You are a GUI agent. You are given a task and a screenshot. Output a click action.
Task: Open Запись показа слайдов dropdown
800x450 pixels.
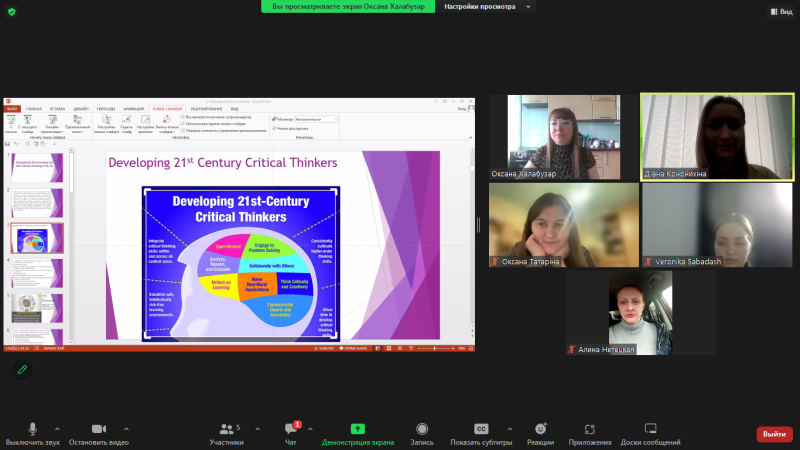click(167, 124)
